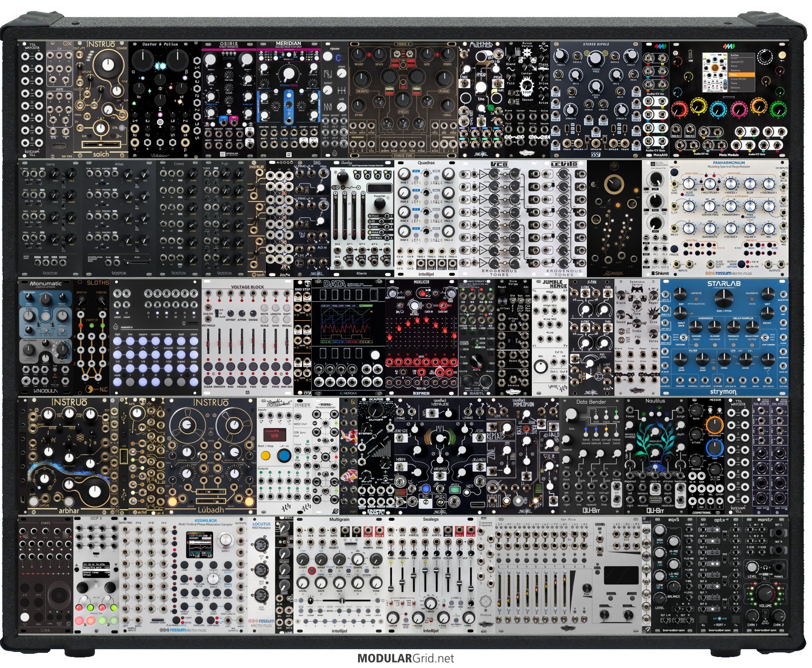The image size is (812, 668).
Task: Select the Stereo Dipole filter module
Action: [596, 100]
